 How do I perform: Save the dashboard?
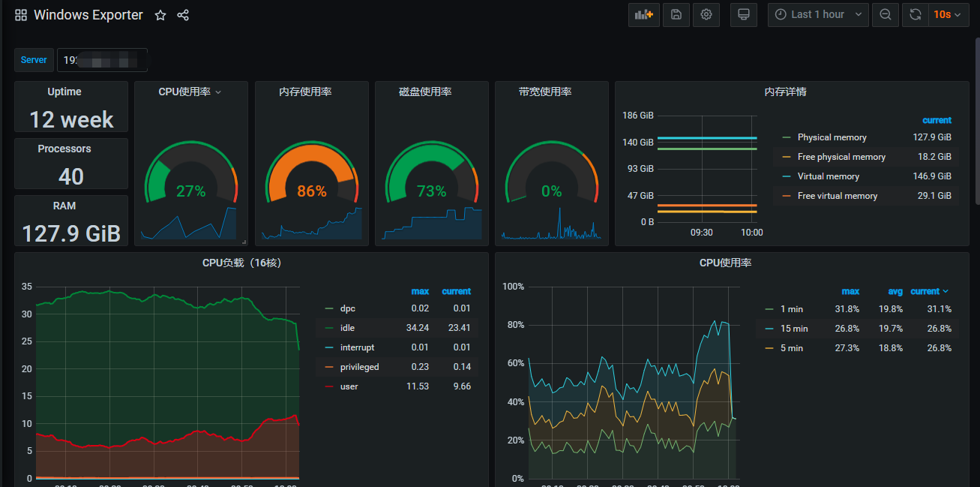676,14
